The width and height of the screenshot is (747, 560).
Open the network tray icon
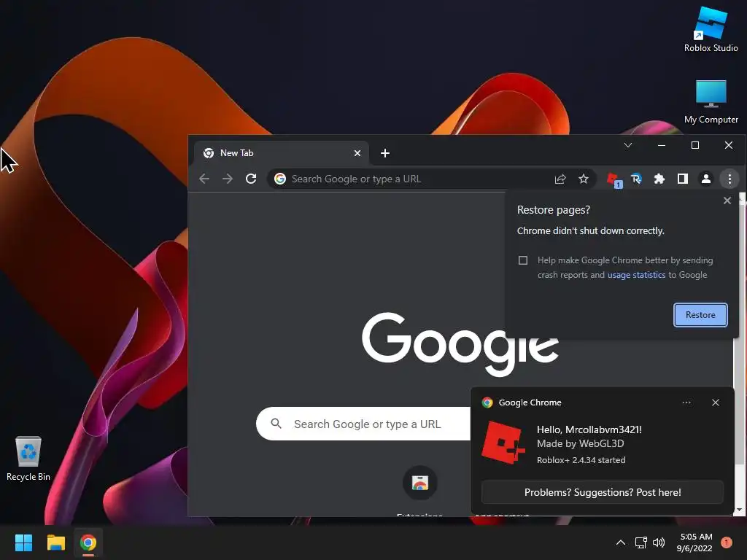(640, 542)
